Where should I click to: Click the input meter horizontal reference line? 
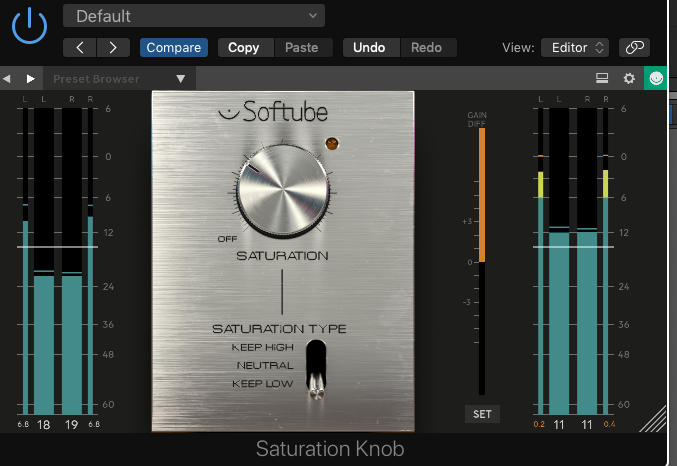click(x=57, y=247)
